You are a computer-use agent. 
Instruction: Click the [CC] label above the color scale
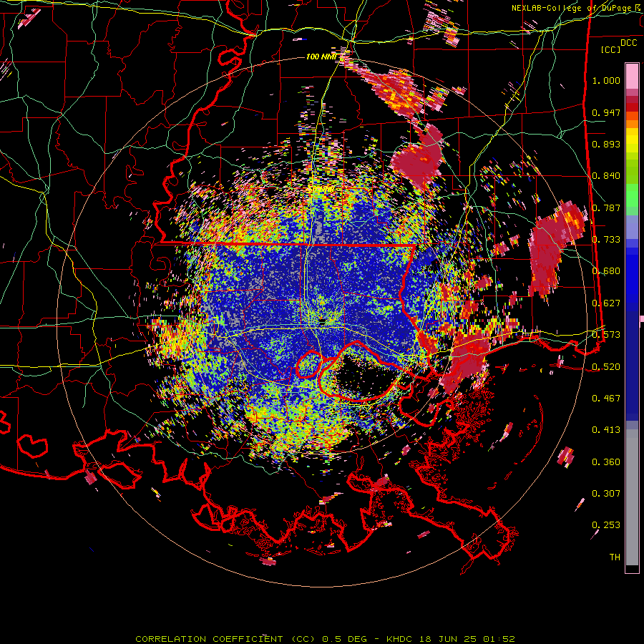pyautogui.click(x=611, y=49)
